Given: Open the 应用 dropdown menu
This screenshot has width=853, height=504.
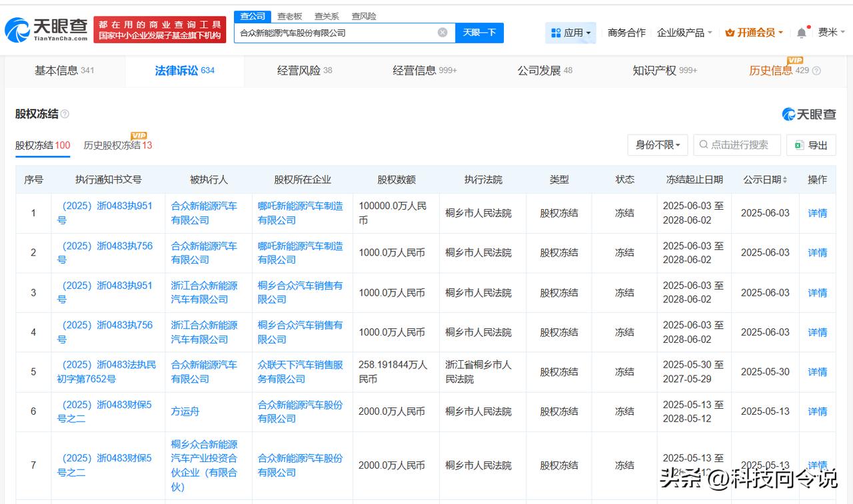Looking at the screenshot, I should (570, 33).
